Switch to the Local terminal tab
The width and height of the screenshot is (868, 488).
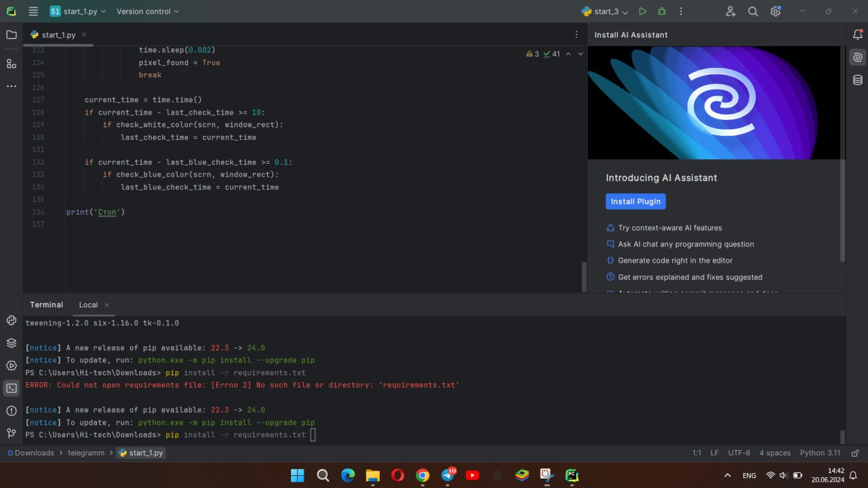pyautogui.click(x=88, y=305)
